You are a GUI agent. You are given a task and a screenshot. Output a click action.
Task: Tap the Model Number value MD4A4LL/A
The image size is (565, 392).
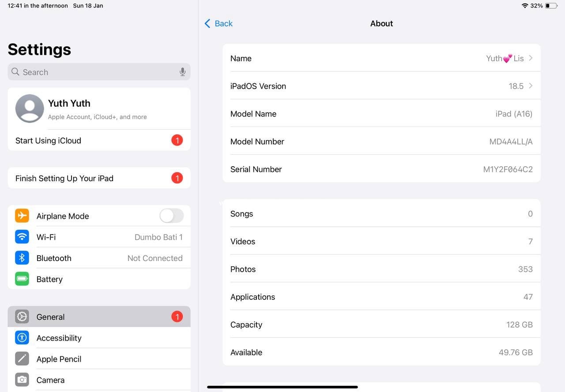pyautogui.click(x=511, y=142)
